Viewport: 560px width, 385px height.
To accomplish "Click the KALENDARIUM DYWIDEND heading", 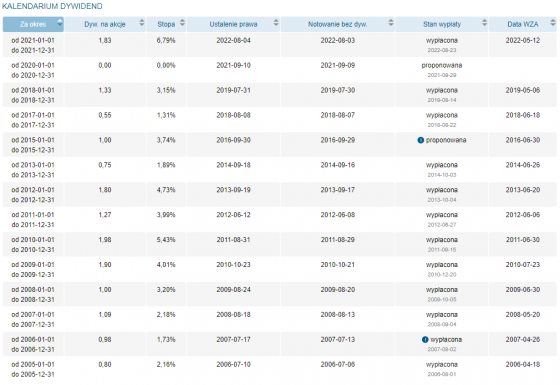I will pos(52,6).
